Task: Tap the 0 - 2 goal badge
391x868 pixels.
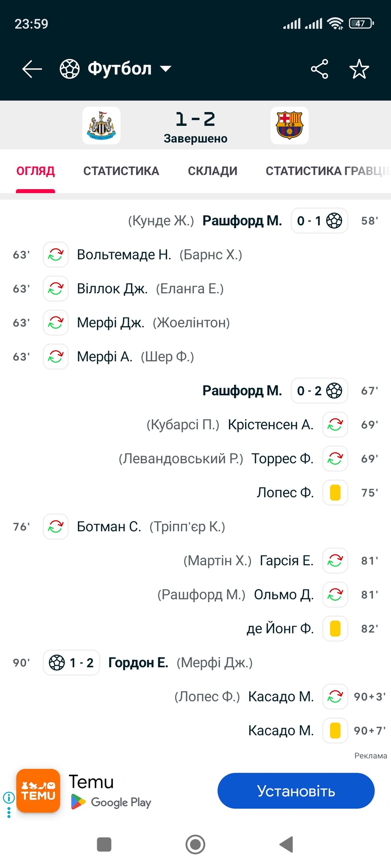Action: 319,391
